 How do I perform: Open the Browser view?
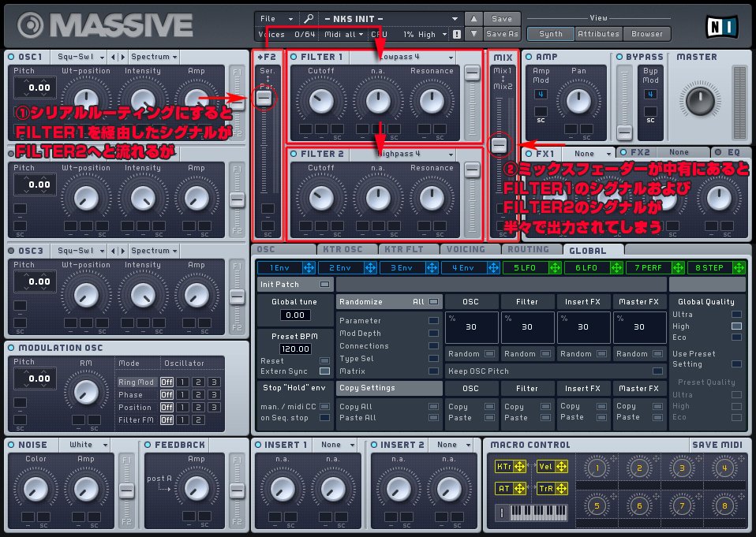[646, 34]
